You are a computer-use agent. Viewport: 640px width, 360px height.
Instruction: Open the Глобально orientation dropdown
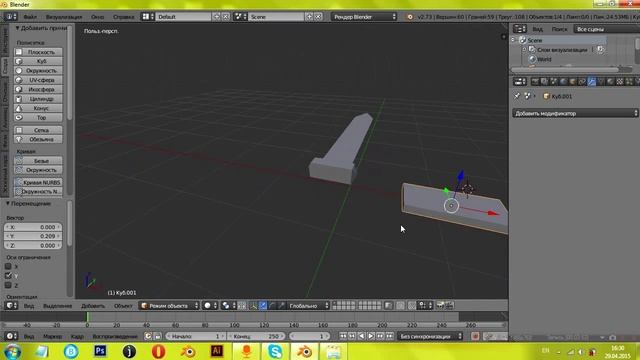308,305
